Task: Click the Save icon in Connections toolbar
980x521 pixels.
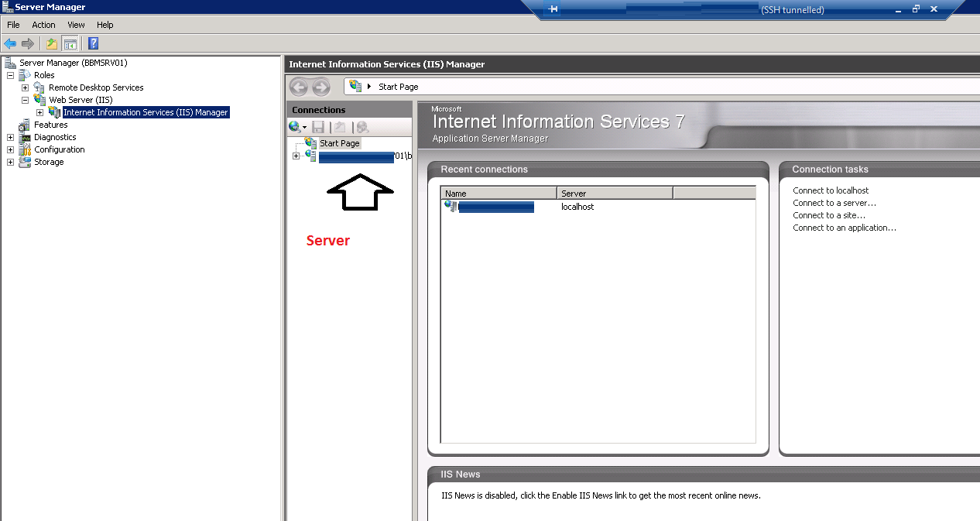Action: pyautogui.click(x=318, y=127)
